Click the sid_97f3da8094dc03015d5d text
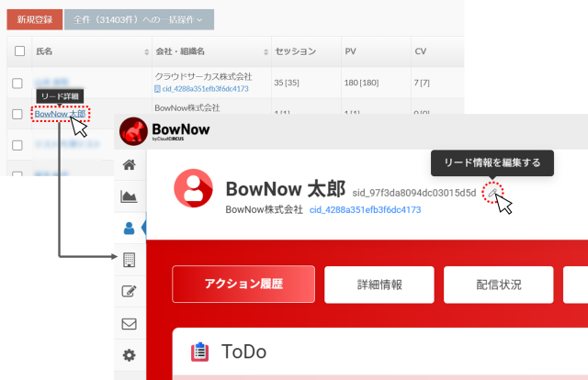Screen dimensions: 588x380 [x=414, y=193]
